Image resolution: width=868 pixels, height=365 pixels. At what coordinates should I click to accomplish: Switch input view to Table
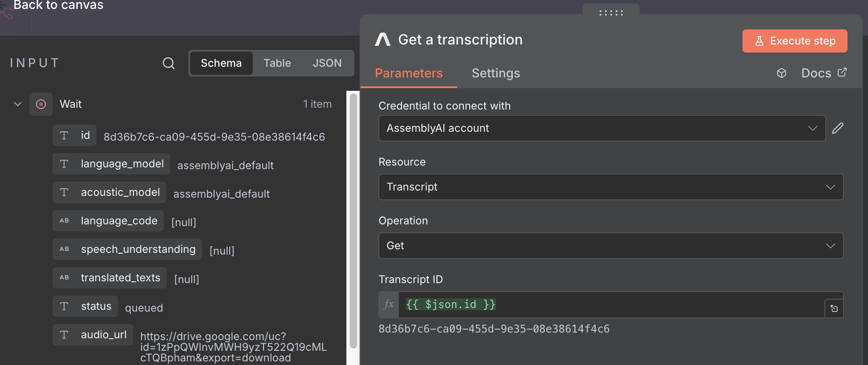pyautogui.click(x=277, y=63)
